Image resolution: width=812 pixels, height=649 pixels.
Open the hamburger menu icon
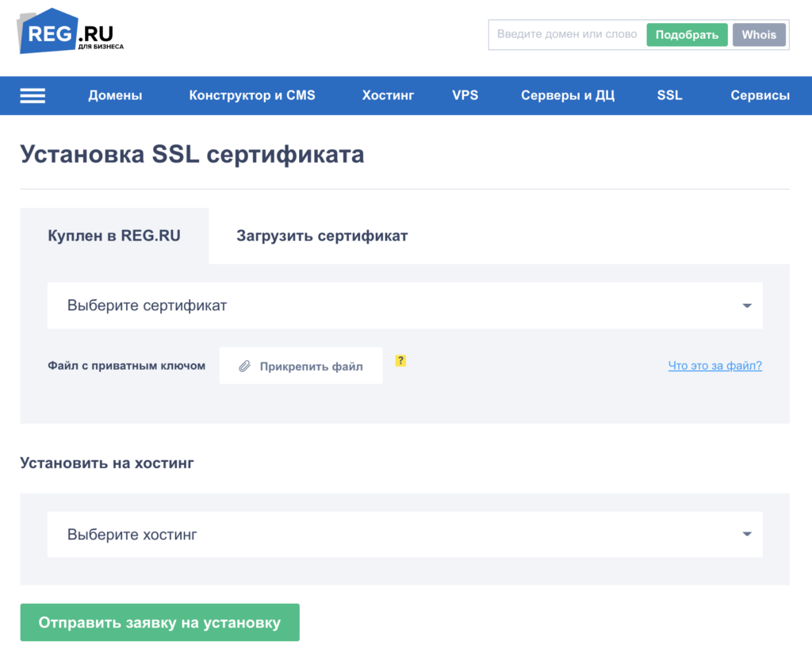coord(33,96)
